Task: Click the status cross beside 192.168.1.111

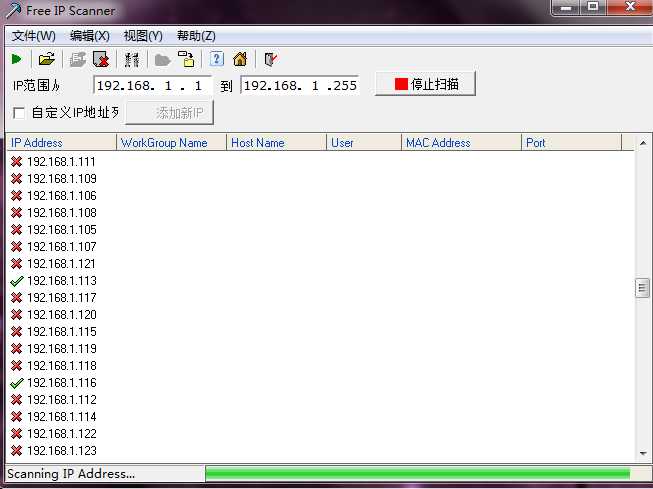Action: (17, 162)
